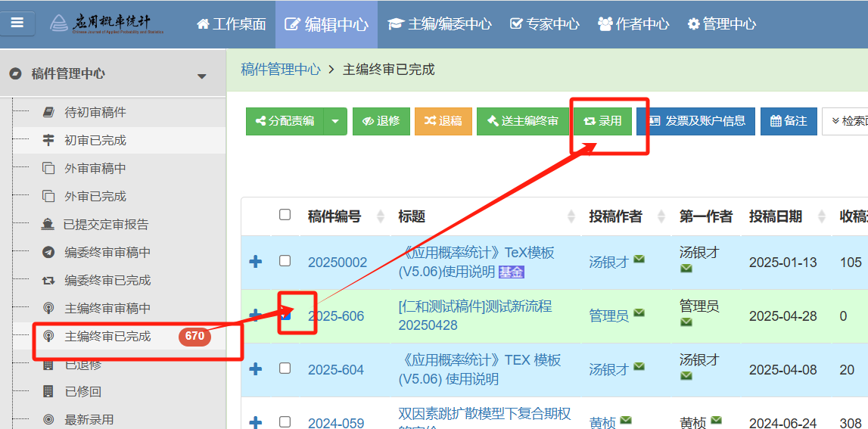Click first-author mail icon in row 2025-604
Viewport: 868px width, 429px height.
tap(686, 376)
